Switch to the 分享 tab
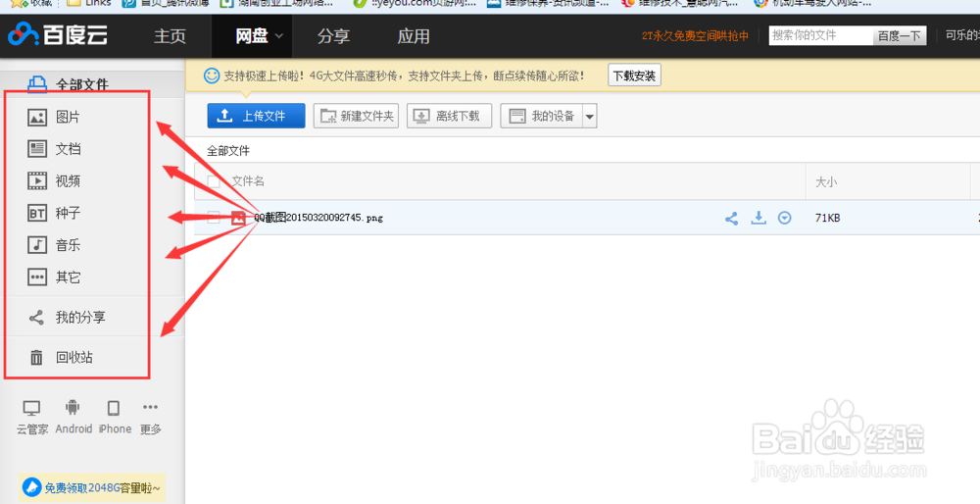The image size is (980, 504). click(334, 36)
